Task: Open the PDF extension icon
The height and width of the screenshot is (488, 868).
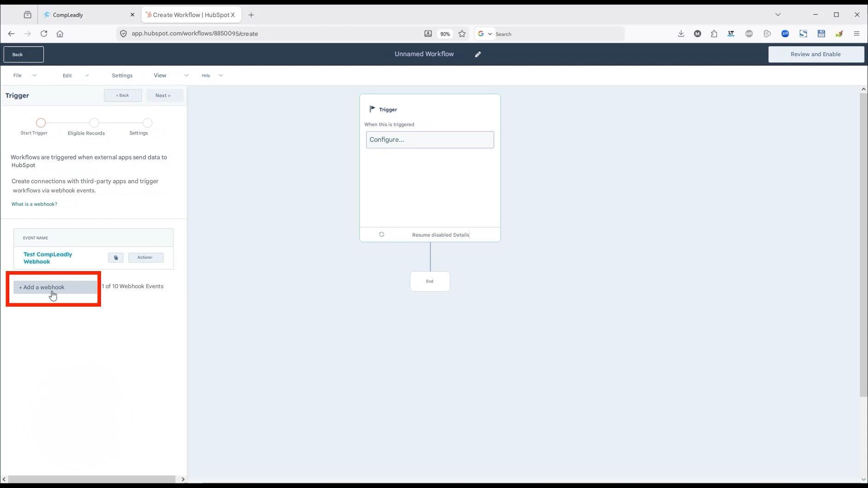Action: 839,34
